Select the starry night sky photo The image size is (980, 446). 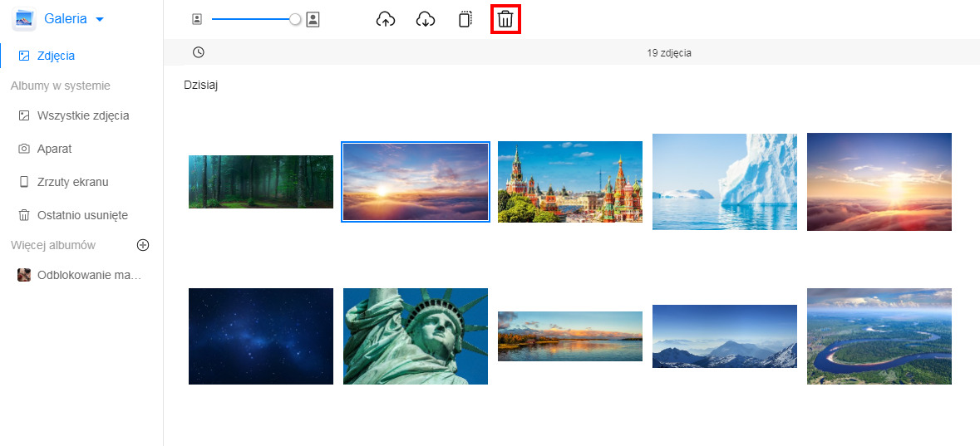(x=261, y=336)
